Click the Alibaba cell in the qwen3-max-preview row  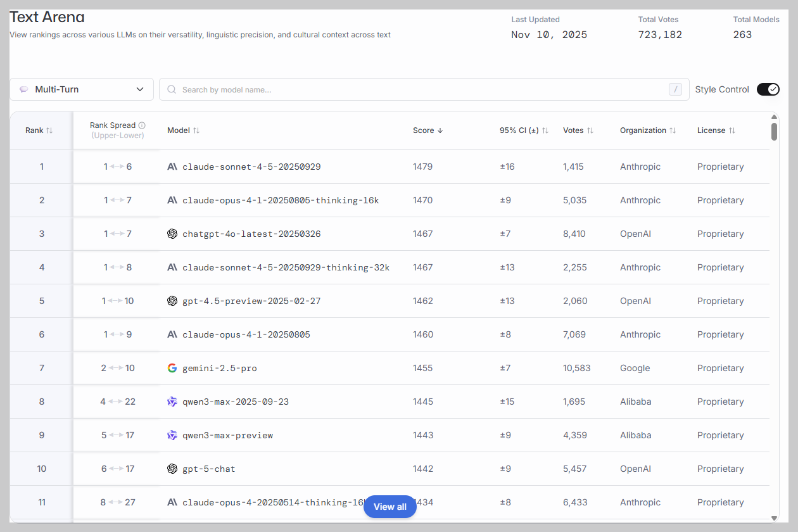(x=636, y=435)
